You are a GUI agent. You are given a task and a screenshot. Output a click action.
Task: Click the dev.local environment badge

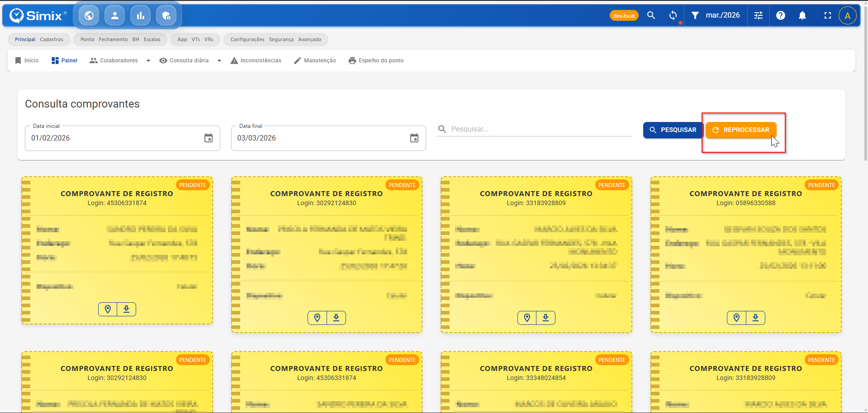624,16
